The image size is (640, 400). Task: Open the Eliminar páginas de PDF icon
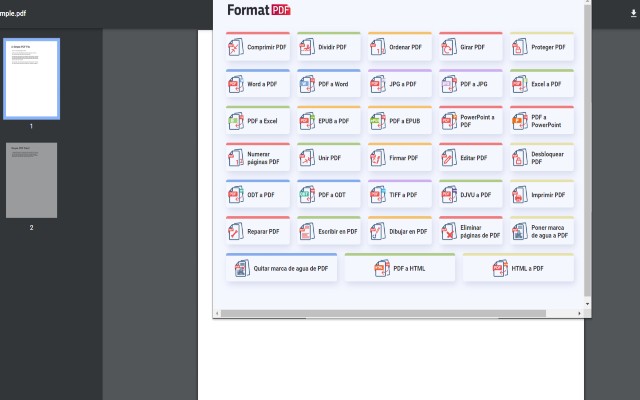449,231
